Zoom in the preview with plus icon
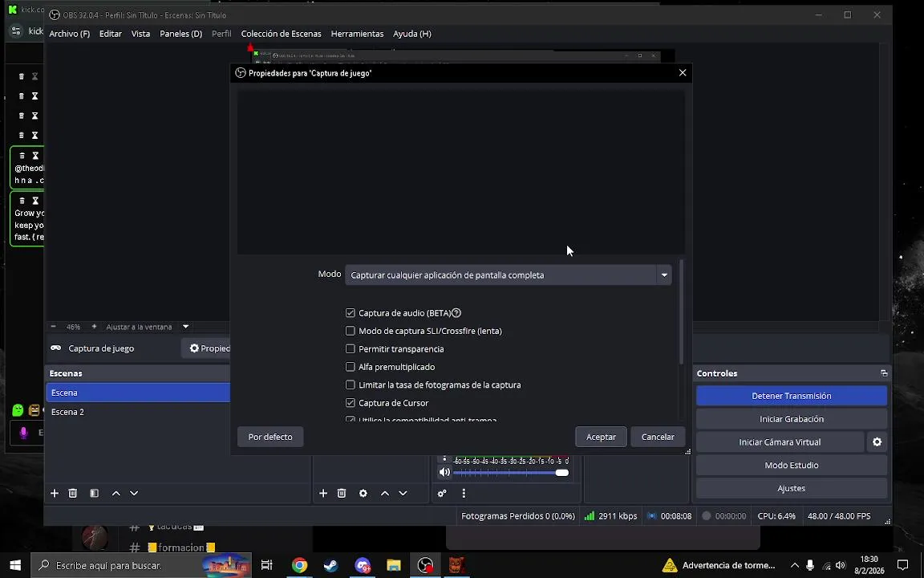Viewport: 924px width, 578px height. point(94,326)
